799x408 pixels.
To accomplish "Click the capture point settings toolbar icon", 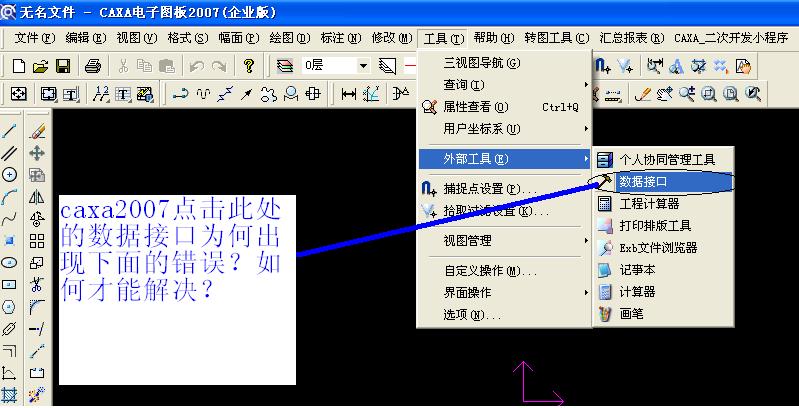I will pyautogui.click(x=602, y=66).
